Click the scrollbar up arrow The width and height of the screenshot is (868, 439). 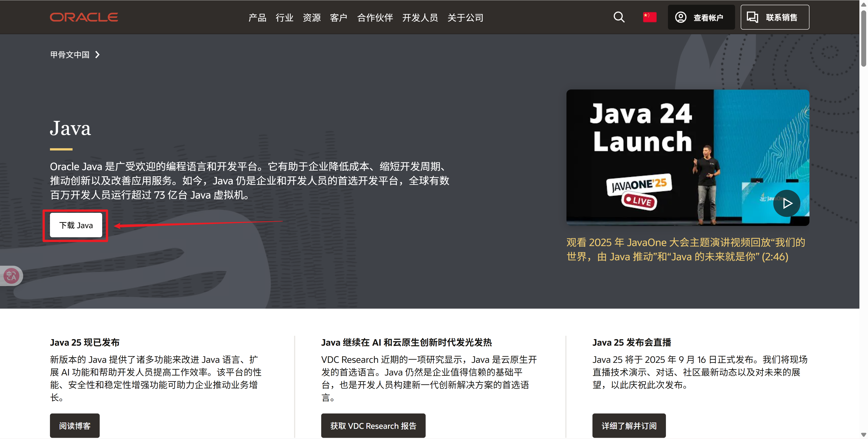tap(864, 4)
